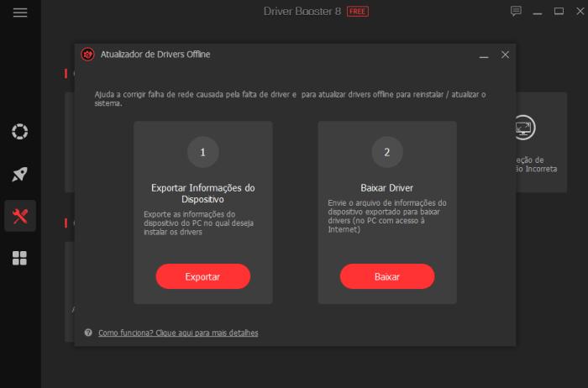Click the 'Ajuda a corrigir falha de rede' description

290,98
